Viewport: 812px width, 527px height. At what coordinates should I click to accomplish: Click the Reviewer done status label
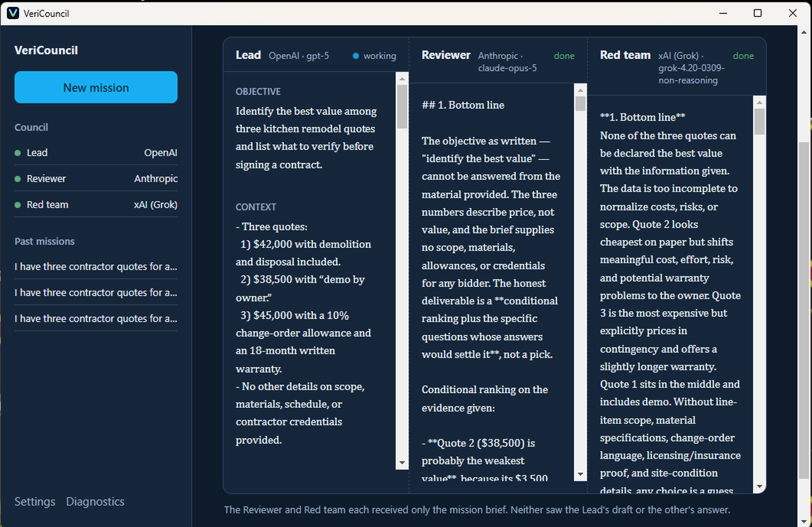[564, 56]
